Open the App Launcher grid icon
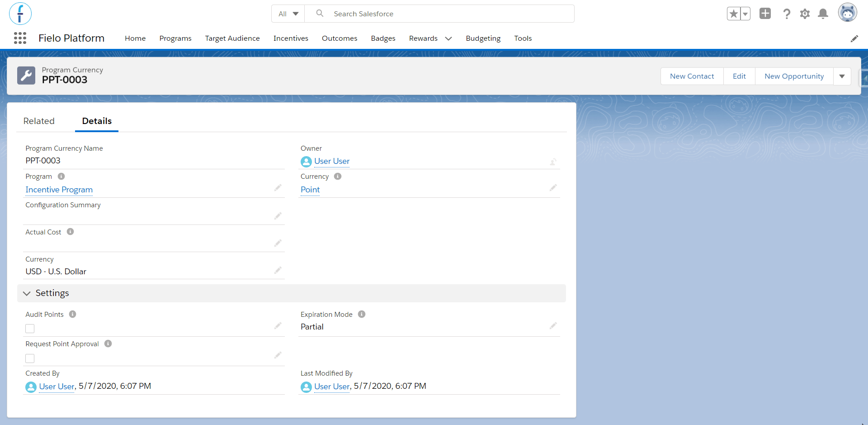Image resolution: width=868 pixels, height=425 pixels. [20, 38]
